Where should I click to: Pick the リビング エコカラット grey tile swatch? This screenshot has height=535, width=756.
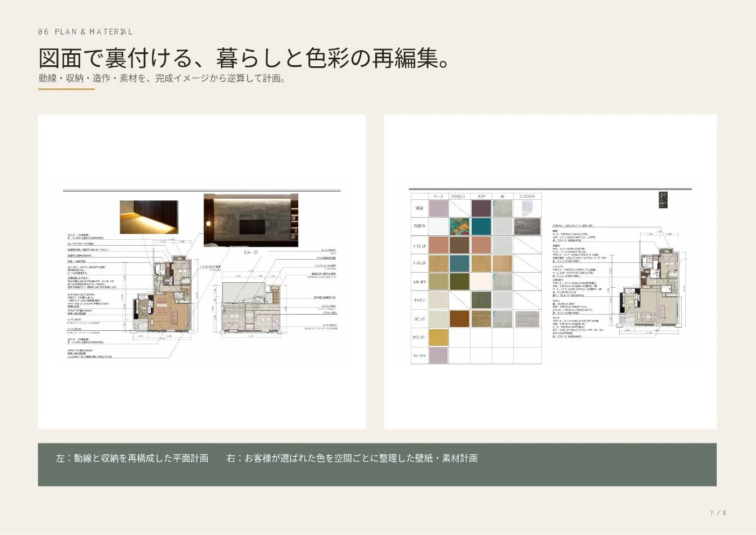click(x=527, y=319)
